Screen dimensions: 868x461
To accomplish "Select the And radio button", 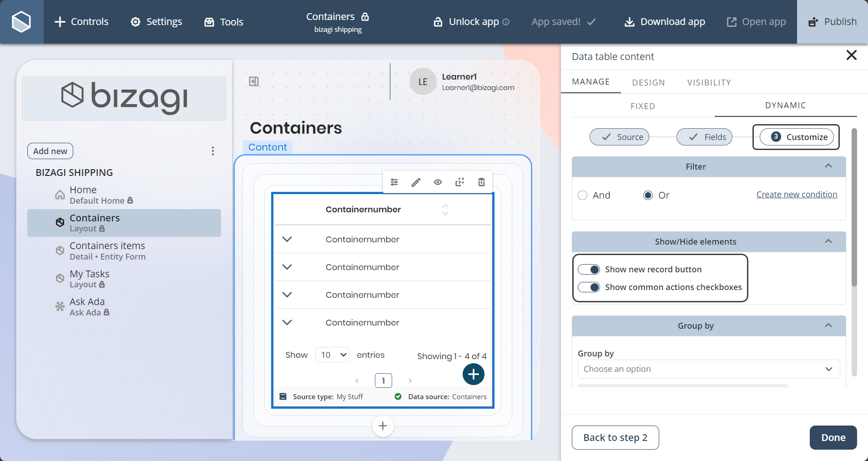I will coord(583,195).
